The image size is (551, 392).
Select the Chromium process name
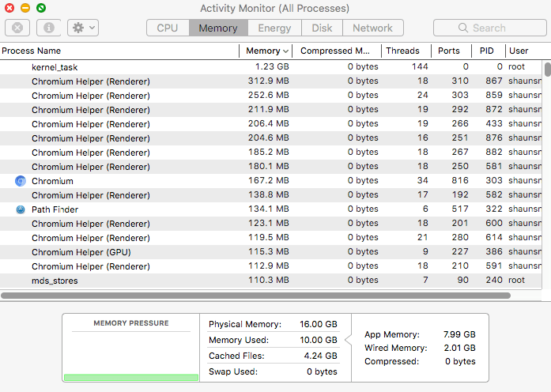[52, 181]
